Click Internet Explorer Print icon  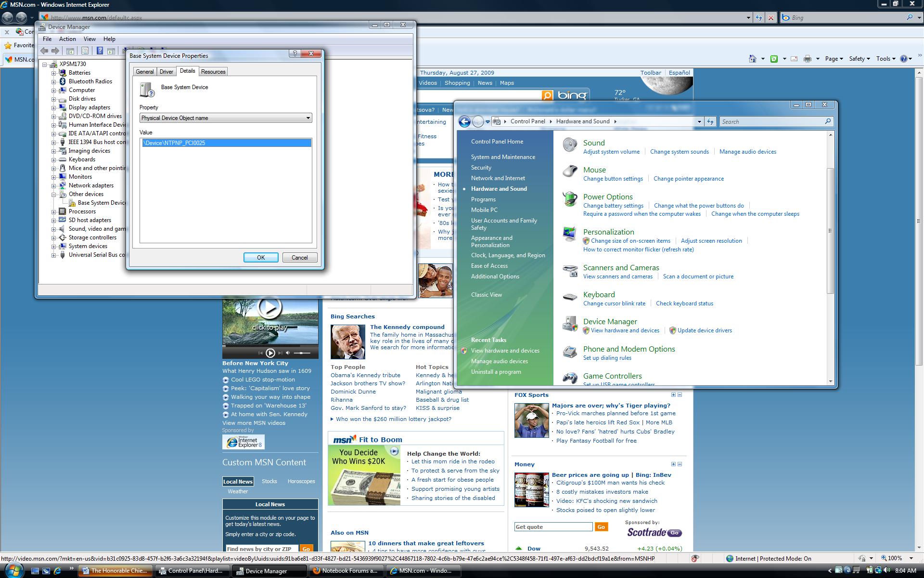coord(808,59)
